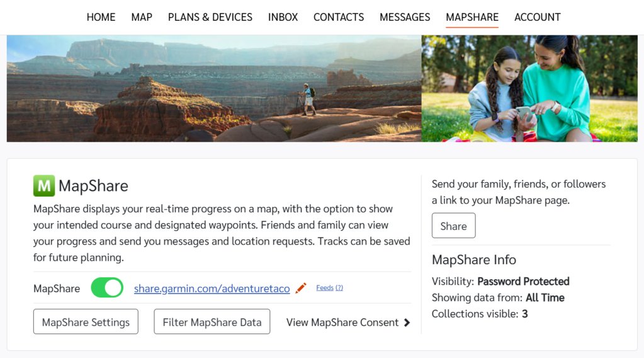Click the orange pencil edit URL icon
Image resolution: width=644 pixels, height=358 pixels.
click(x=301, y=287)
